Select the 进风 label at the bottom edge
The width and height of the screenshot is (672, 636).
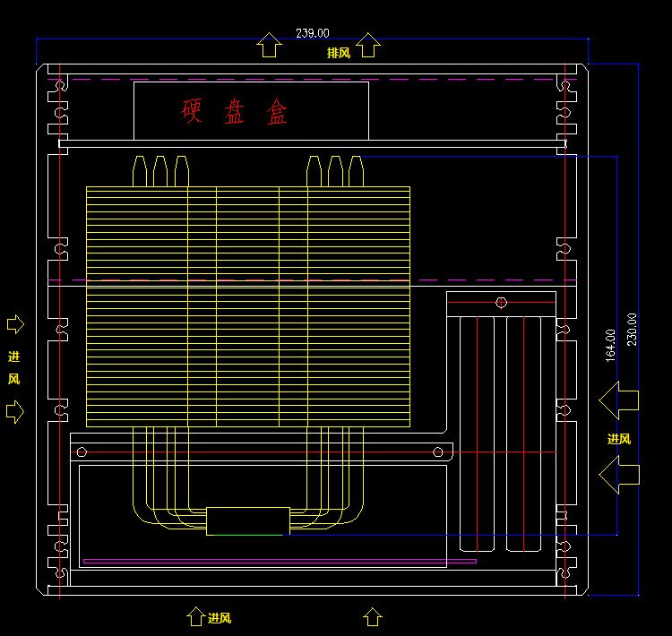click(x=220, y=618)
